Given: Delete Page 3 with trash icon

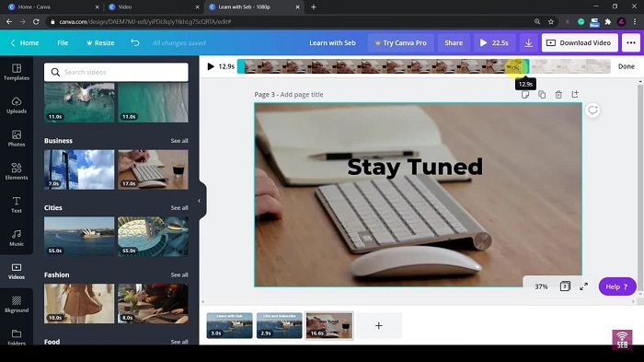Looking at the screenshot, I should [558, 95].
